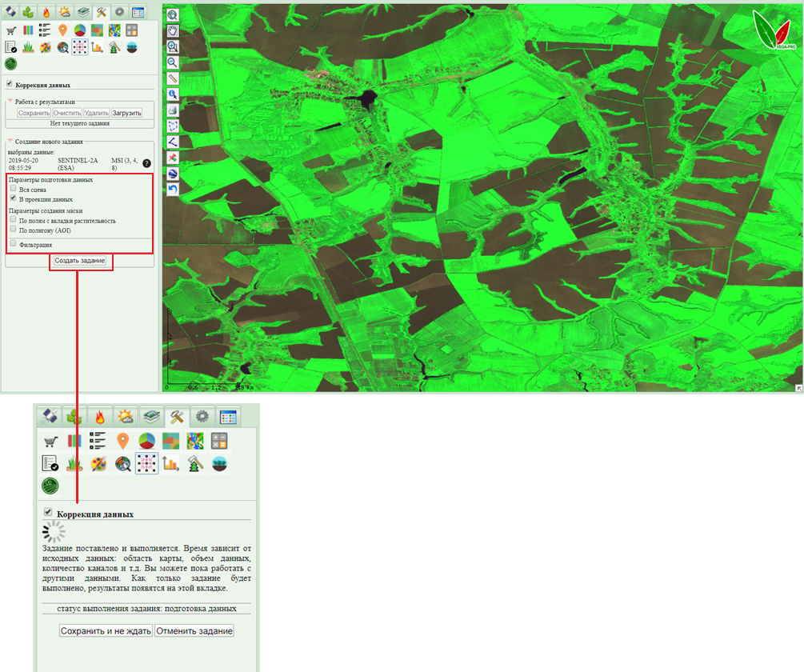Open the fire tab in the lower panel

[100, 417]
